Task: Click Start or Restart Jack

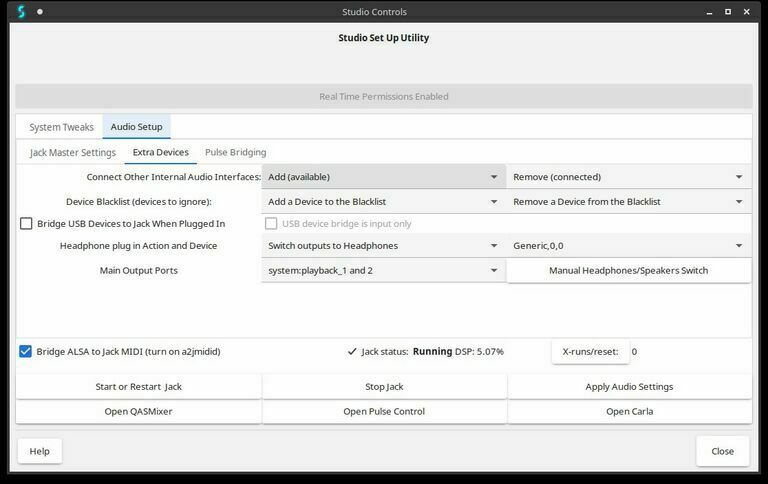Action: (x=139, y=387)
